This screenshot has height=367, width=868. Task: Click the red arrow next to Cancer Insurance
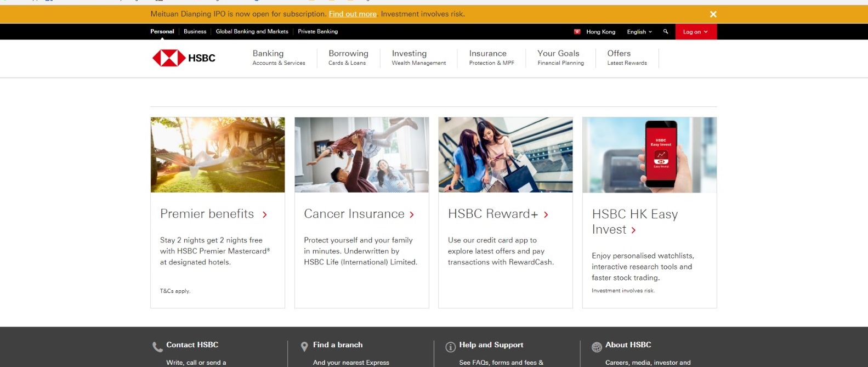tap(412, 214)
